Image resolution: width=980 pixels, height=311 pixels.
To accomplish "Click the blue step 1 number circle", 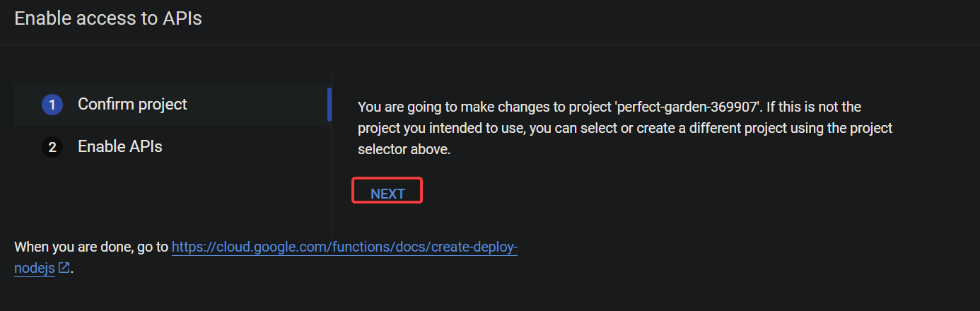I will 52,105.
